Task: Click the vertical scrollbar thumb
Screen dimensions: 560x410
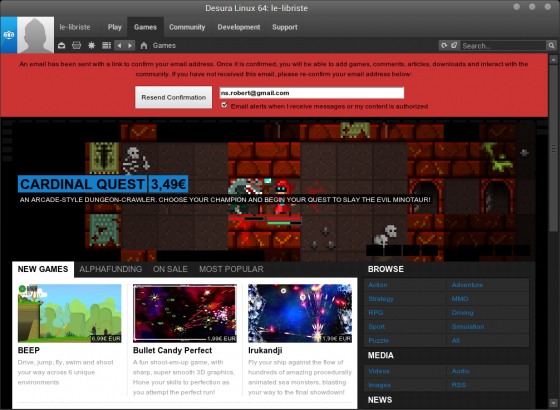Action: pyautogui.click(x=554, y=148)
